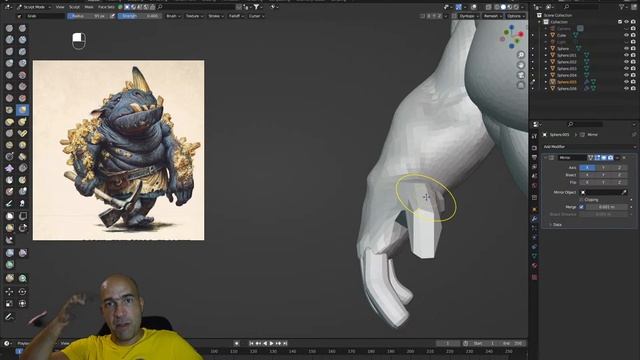640x360 pixels.
Task: Open the Falloff dropdown
Action: click(x=236, y=16)
